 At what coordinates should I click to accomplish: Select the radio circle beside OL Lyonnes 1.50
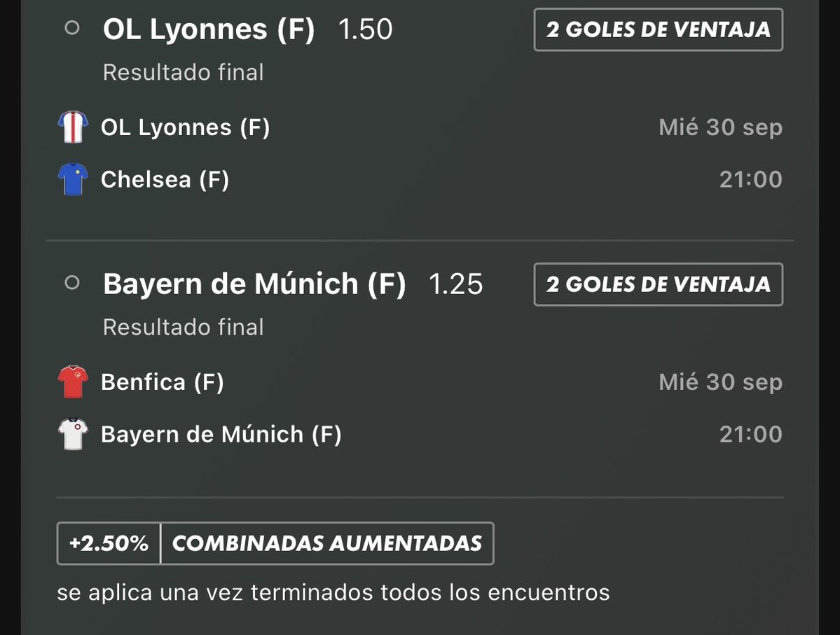71,28
